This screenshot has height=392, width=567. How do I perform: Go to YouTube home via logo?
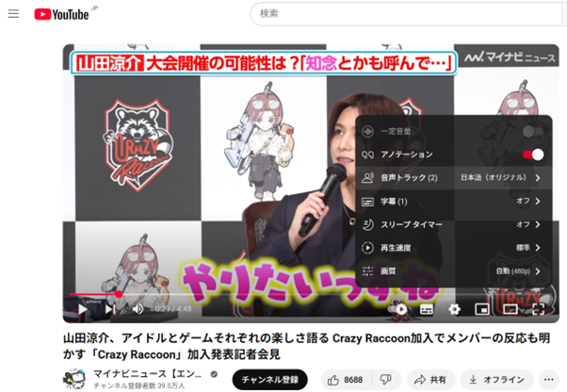pos(61,14)
